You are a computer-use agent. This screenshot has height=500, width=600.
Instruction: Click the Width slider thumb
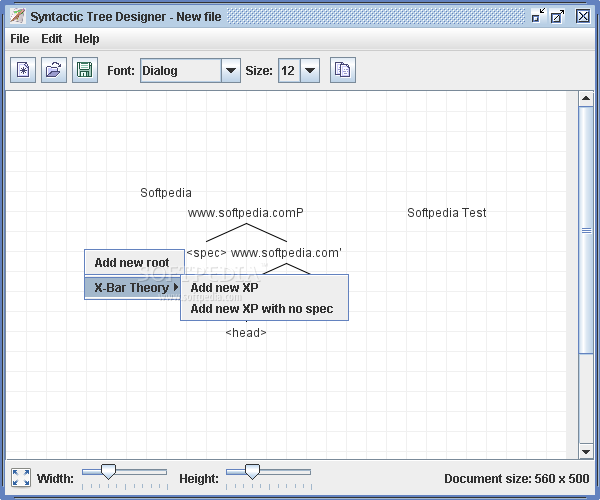tap(108, 472)
